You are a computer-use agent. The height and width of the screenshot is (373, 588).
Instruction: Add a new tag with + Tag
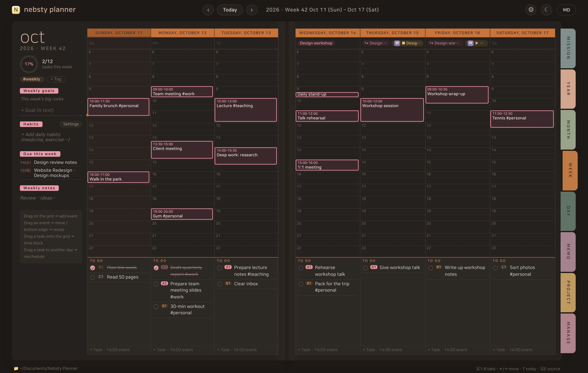click(56, 79)
